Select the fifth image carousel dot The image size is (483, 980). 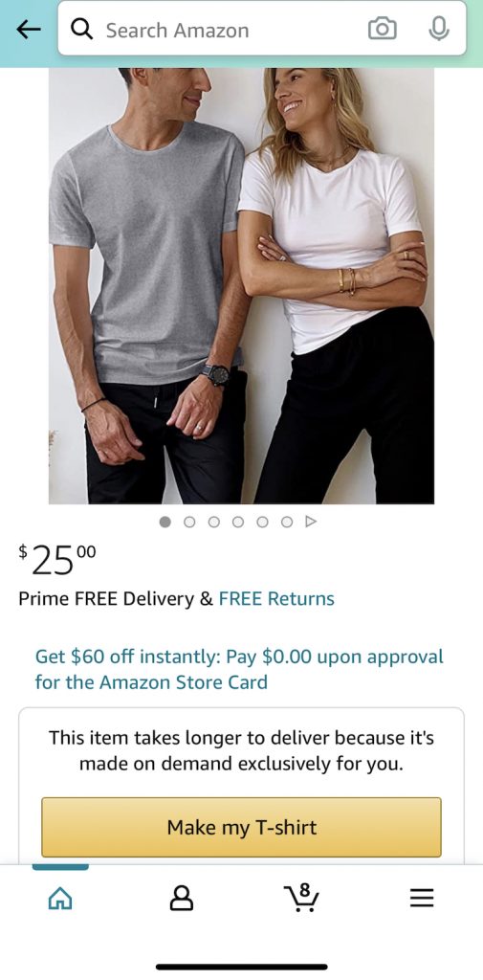(x=262, y=522)
